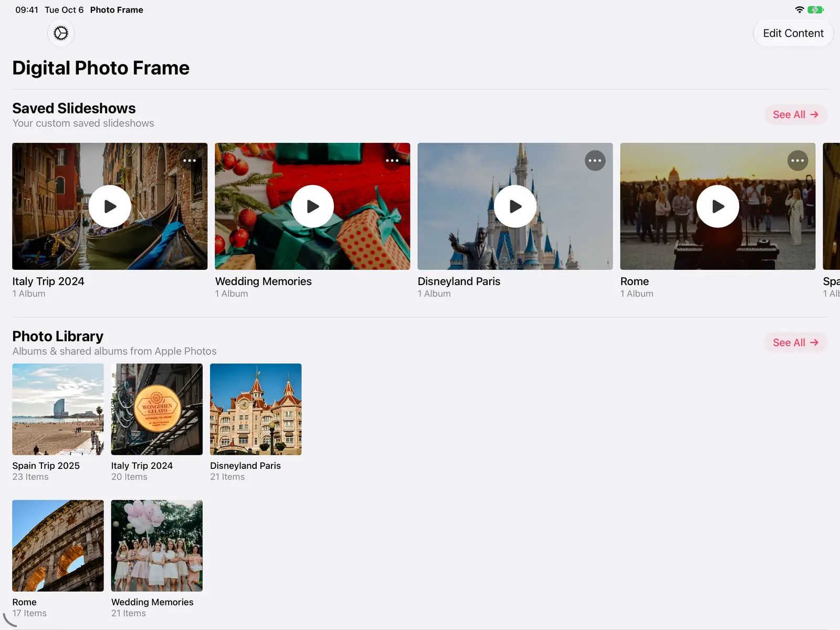Play the Rome slideshow
Image resolution: width=840 pixels, height=630 pixels.
[x=718, y=206]
